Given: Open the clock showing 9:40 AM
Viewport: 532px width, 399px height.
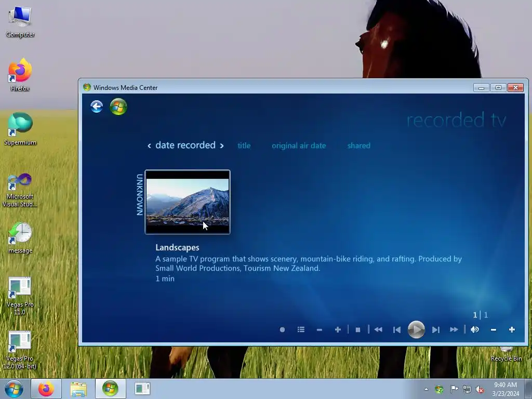Looking at the screenshot, I should 506,389.
